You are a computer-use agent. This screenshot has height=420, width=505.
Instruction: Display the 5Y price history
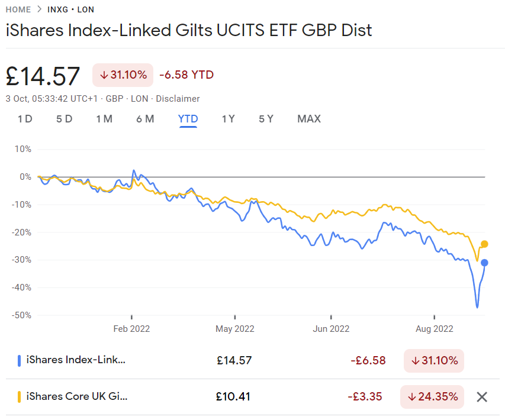pyautogui.click(x=266, y=119)
